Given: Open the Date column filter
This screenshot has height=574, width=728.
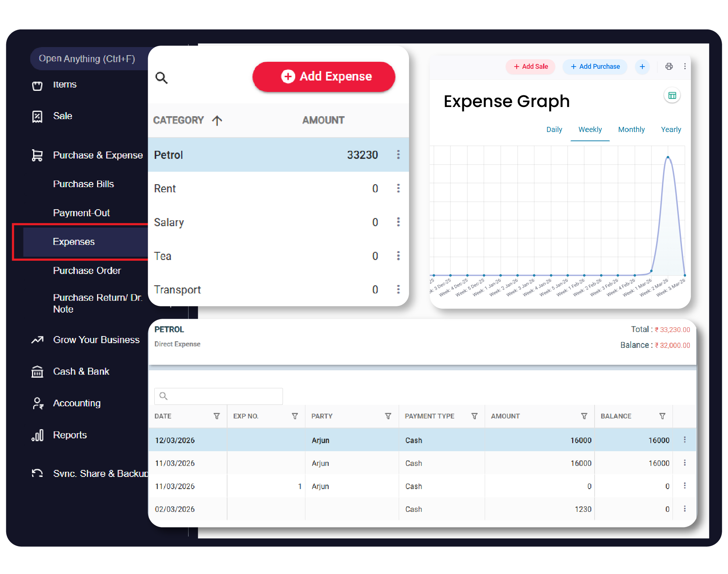Looking at the screenshot, I should (x=217, y=416).
